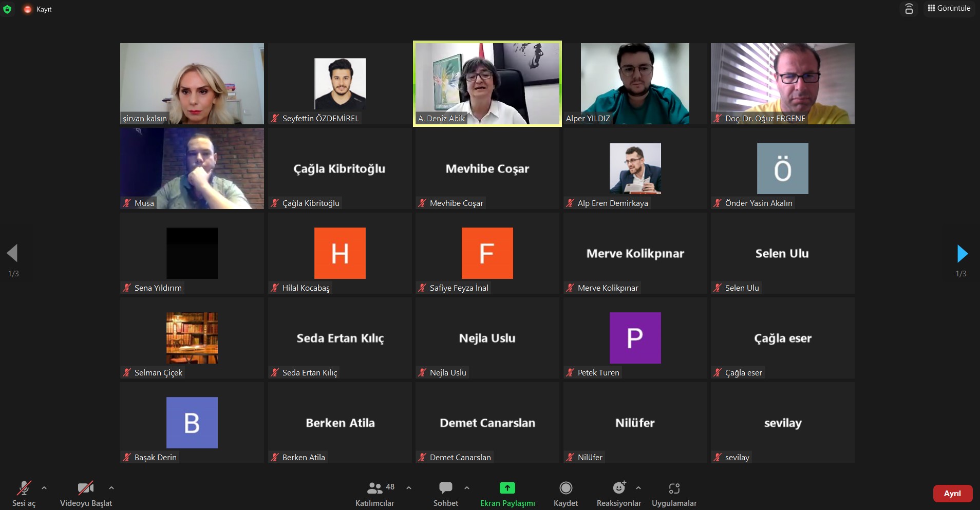Expand the video options arrow beside Videoyu Başlat
The height and width of the screenshot is (510, 980).
tap(111, 488)
